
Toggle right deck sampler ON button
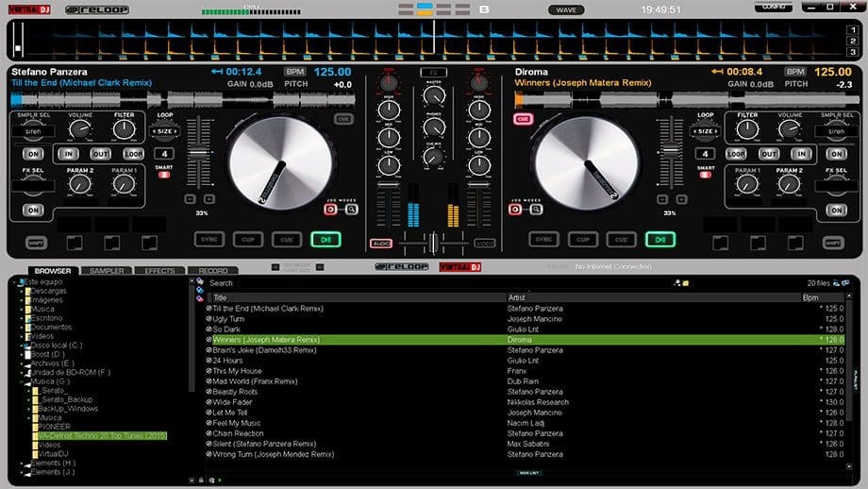coord(837,154)
